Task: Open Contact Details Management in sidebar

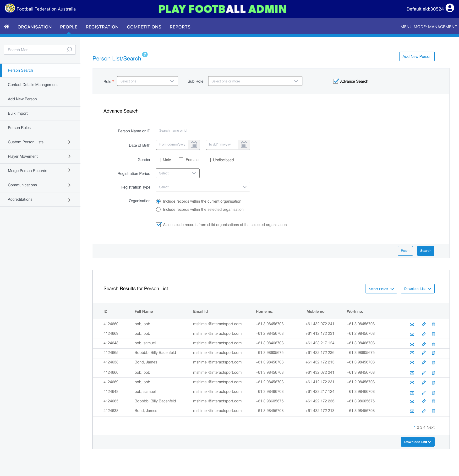Action: point(33,85)
